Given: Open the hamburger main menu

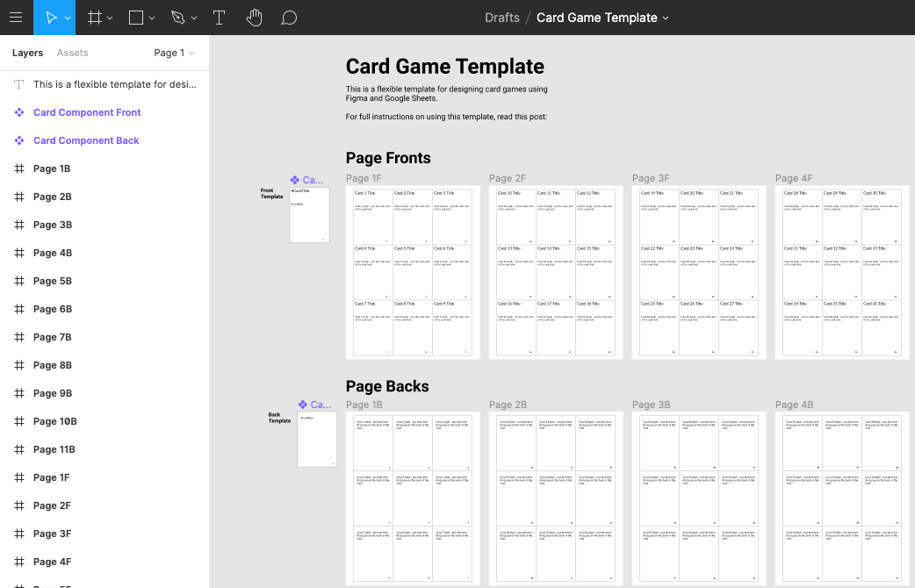Looking at the screenshot, I should (16, 18).
